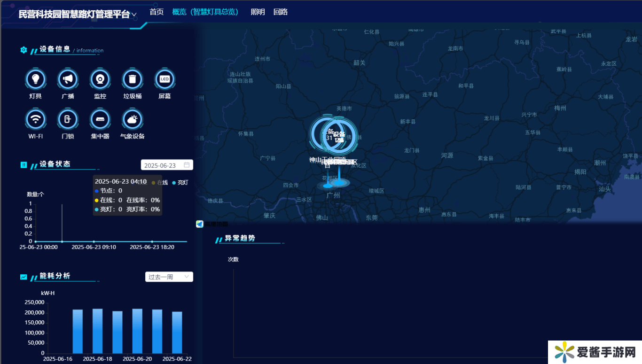This screenshot has width=642, height=364.
Task: Click the 神山工业园区 device marker on map
Action: click(x=327, y=136)
